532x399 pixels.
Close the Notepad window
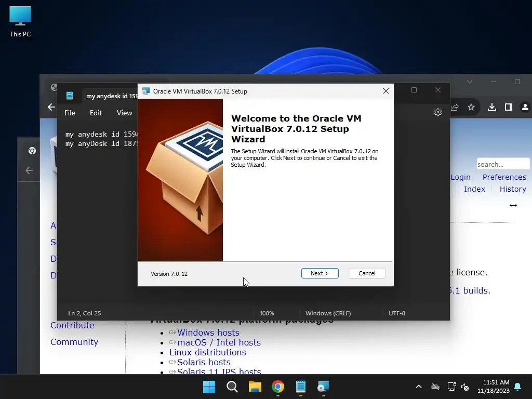437,90
